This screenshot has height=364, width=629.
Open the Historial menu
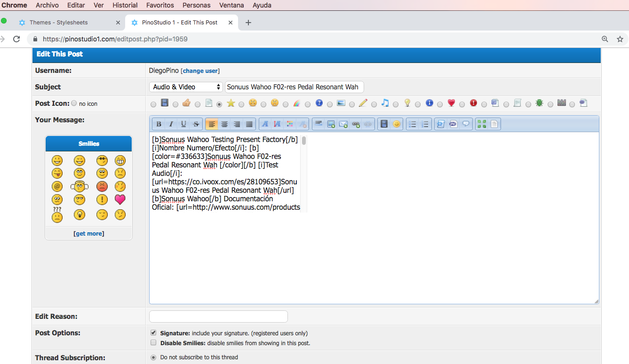pyautogui.click(x=125, y=5)
